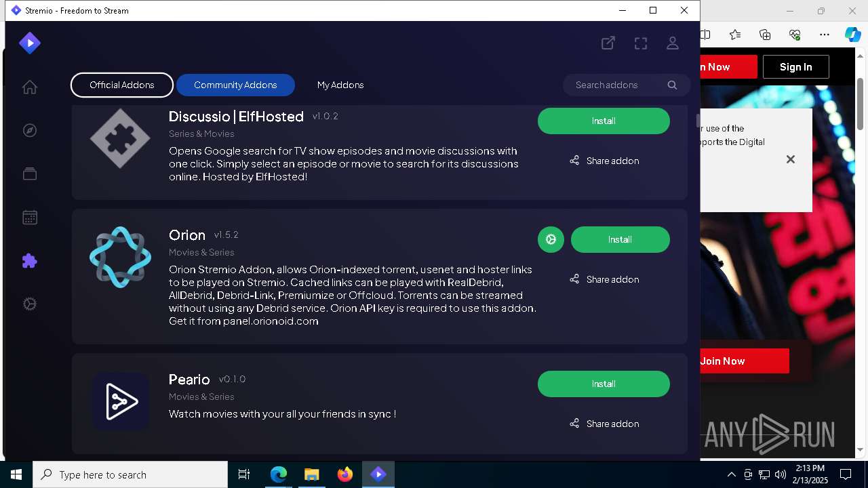Open Firefox from taskbar
The width and height of the screenshot is (868, 488).
pos(345,474)
